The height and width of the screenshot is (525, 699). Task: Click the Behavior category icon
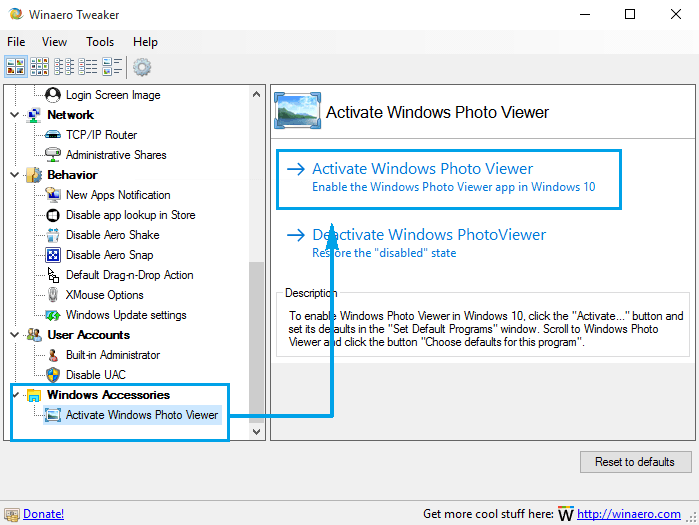pos(34,175)
